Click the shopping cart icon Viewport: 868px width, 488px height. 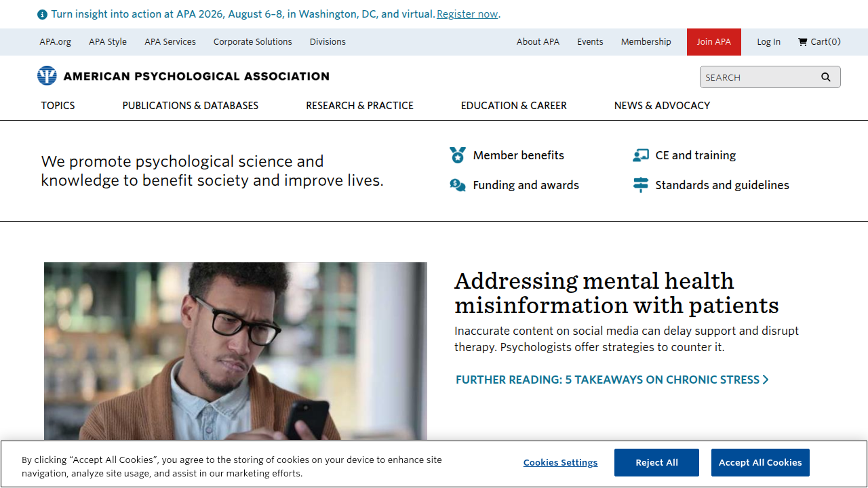tap(803, 42)
